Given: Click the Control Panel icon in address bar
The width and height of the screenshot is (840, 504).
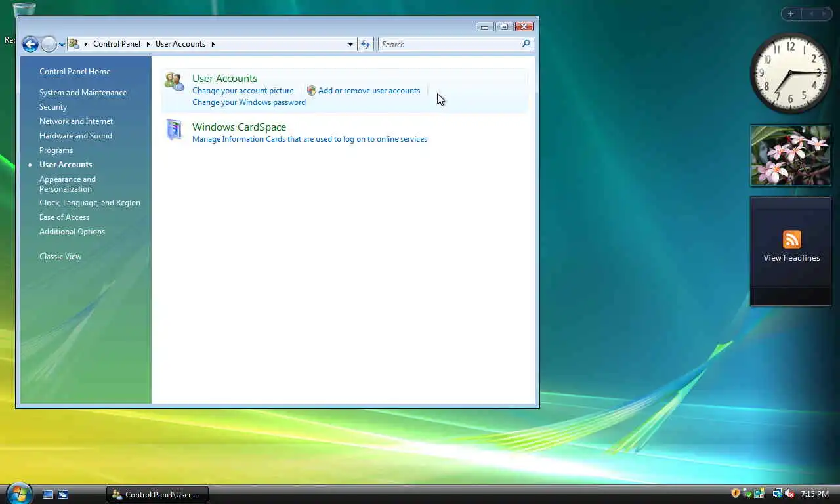Looking at the screenshot, I should pos(74,44).
